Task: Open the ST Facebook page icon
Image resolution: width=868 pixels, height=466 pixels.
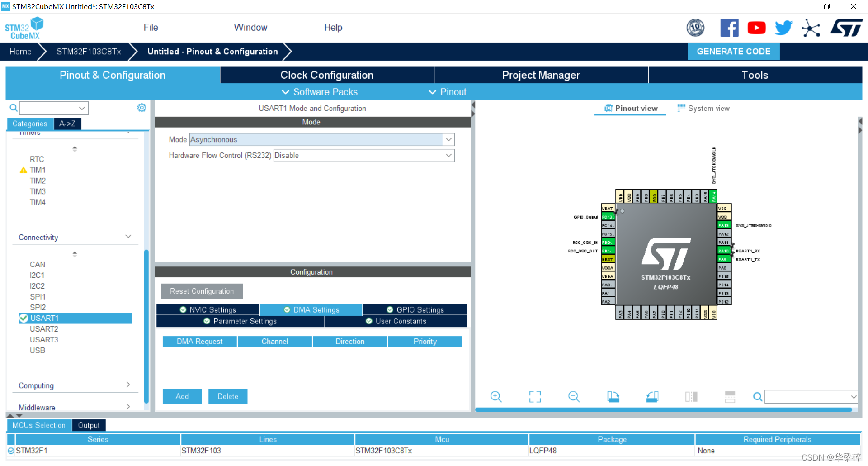Action: click(x=729, y=28)
